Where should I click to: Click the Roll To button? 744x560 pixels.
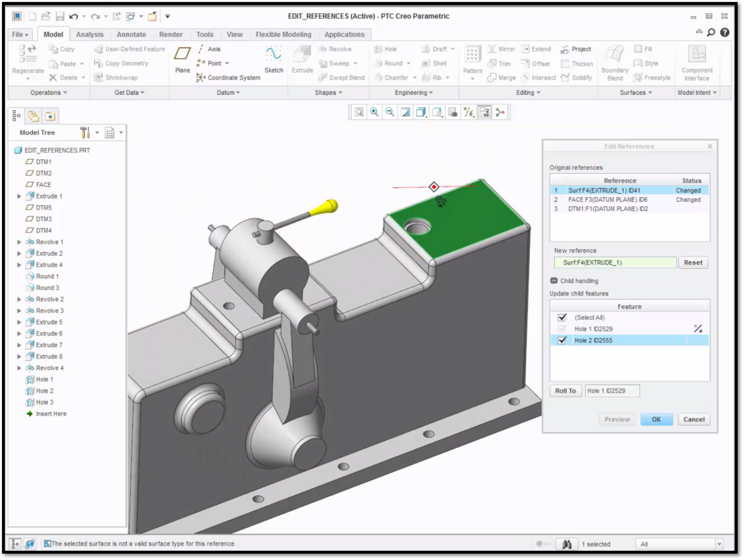tap(565, 390)
